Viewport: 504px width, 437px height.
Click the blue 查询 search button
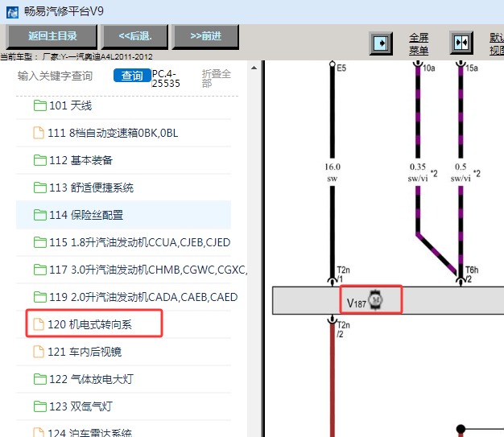click(132, 76)
